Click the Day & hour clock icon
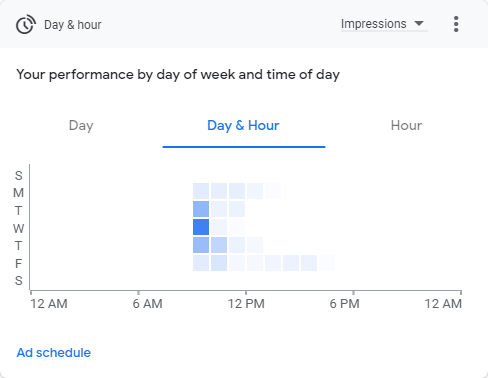Image resolution: width=488 pixels, height=378 pixels. point(25,24)
